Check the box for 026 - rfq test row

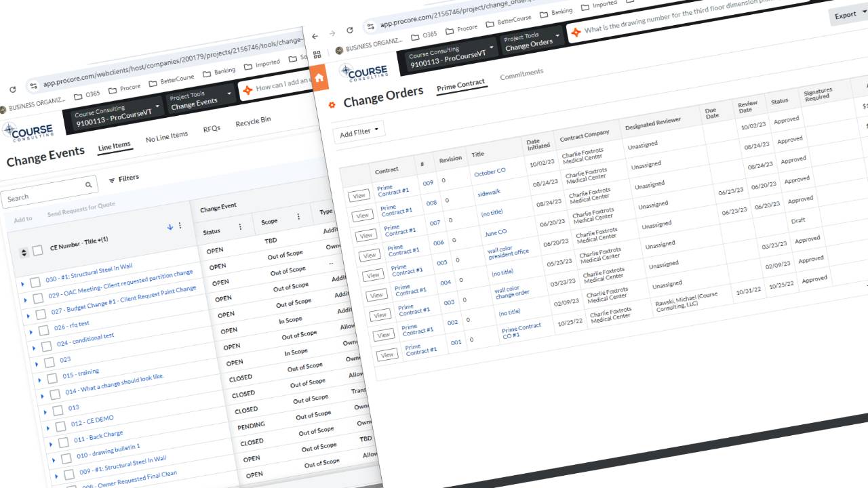click(43, 331)
